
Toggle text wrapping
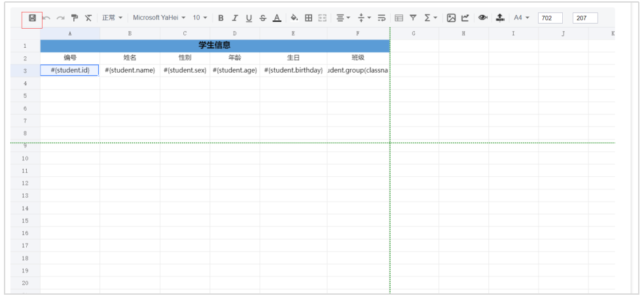[x=382, y=18]
